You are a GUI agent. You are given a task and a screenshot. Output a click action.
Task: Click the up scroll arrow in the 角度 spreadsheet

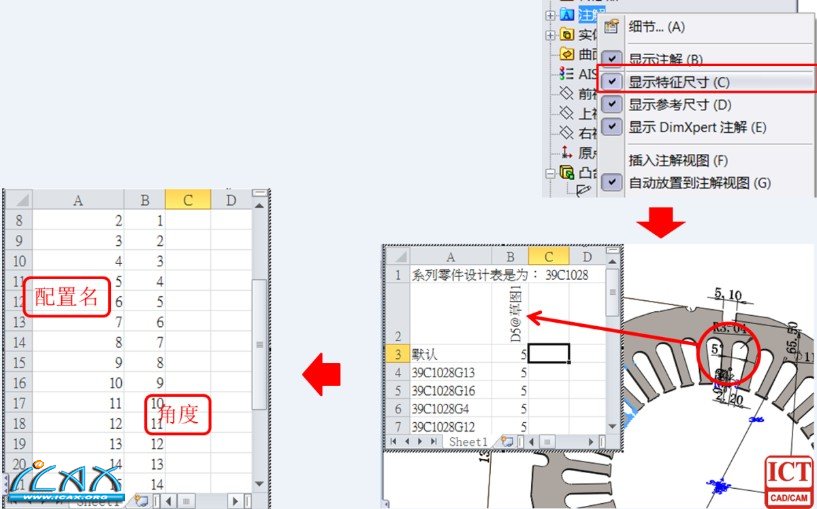tap(259, 205)
